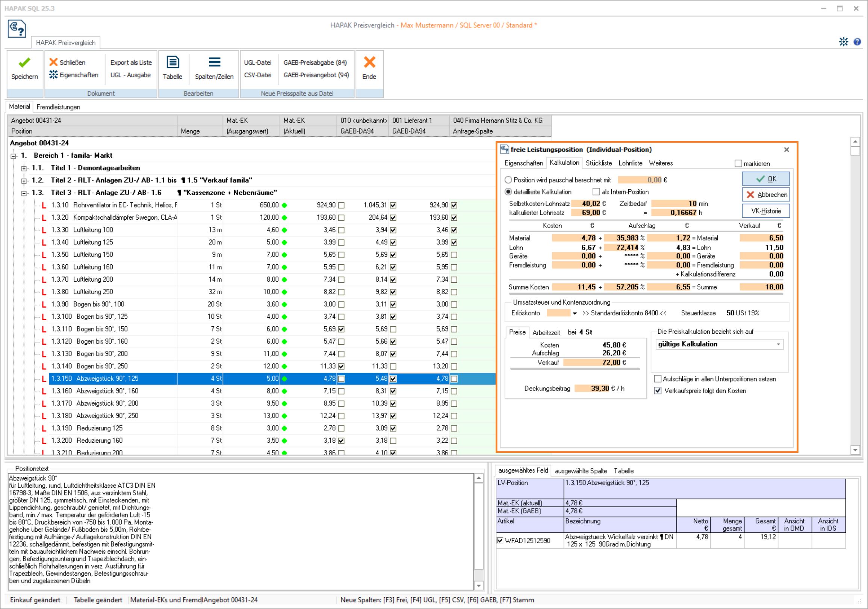Expand Titel 1 - Demontagearbeiten tree node
868x609 pixels.
[24, 169]
